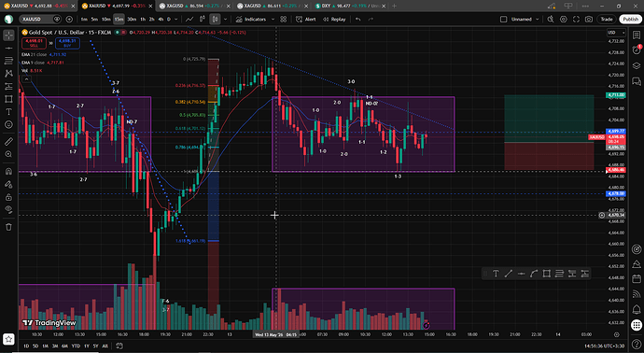Viewport: 644px width, 353px height.
Task: Expand the Indicators favorites dropdown arrow
Action: tap(273, 20)
